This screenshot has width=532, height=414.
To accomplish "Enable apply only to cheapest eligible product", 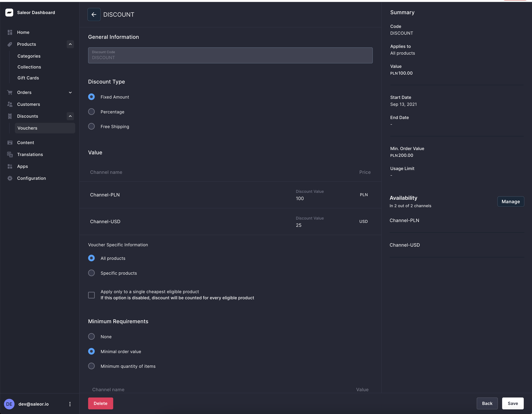I will [x=91, y=295].
